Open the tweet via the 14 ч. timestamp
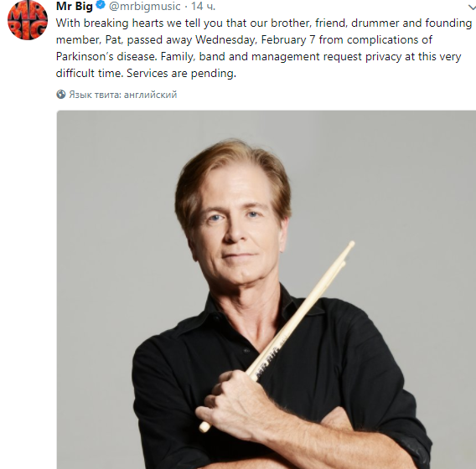The image size is (476, 469). pyautogui.click(x=203, y=6)
